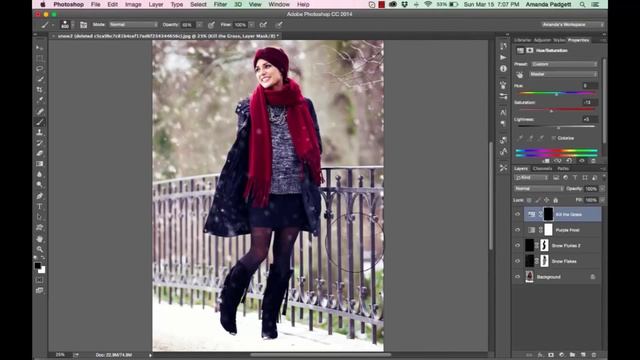
Task: Open the Filter menu
Action: point(220,4)
